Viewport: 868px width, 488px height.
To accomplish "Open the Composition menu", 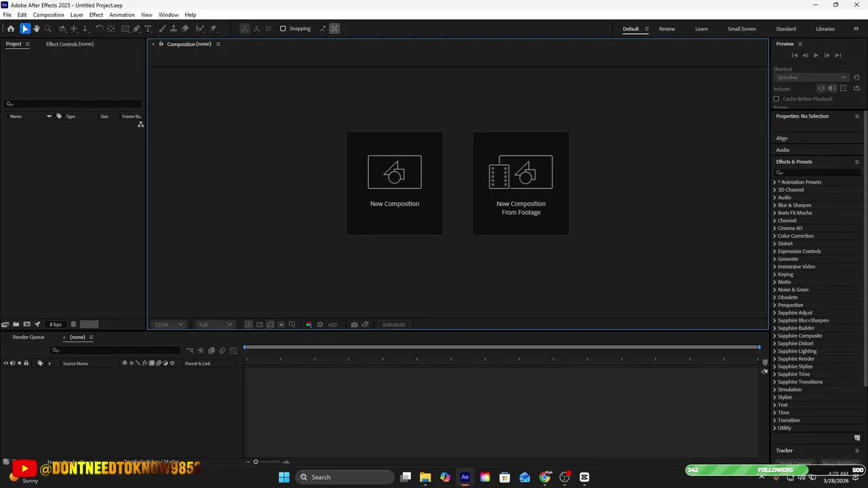I will (49, 15).
